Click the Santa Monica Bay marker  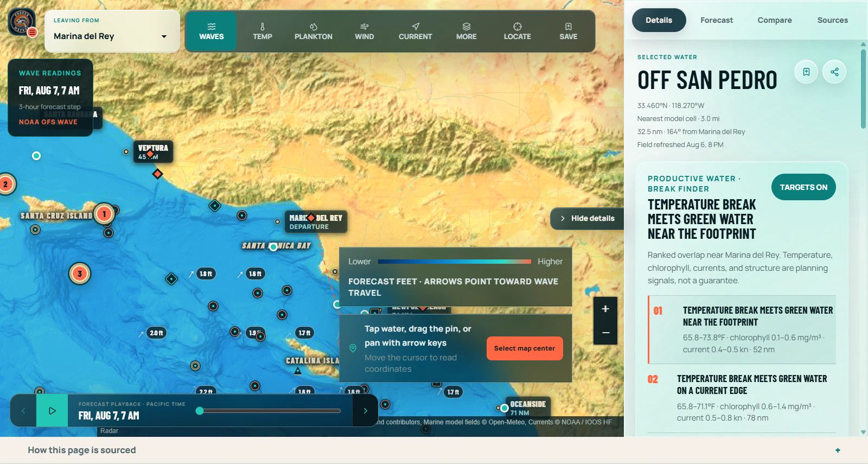click(x=273, y=247)
